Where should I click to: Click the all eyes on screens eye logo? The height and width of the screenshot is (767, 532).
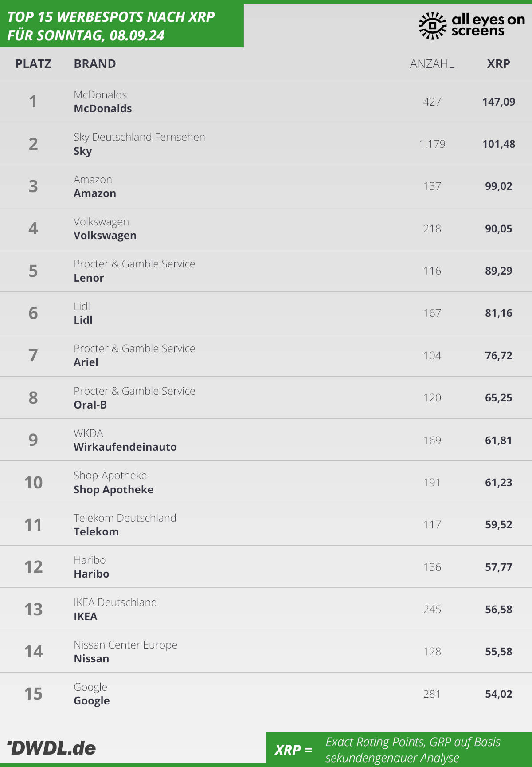432,26
